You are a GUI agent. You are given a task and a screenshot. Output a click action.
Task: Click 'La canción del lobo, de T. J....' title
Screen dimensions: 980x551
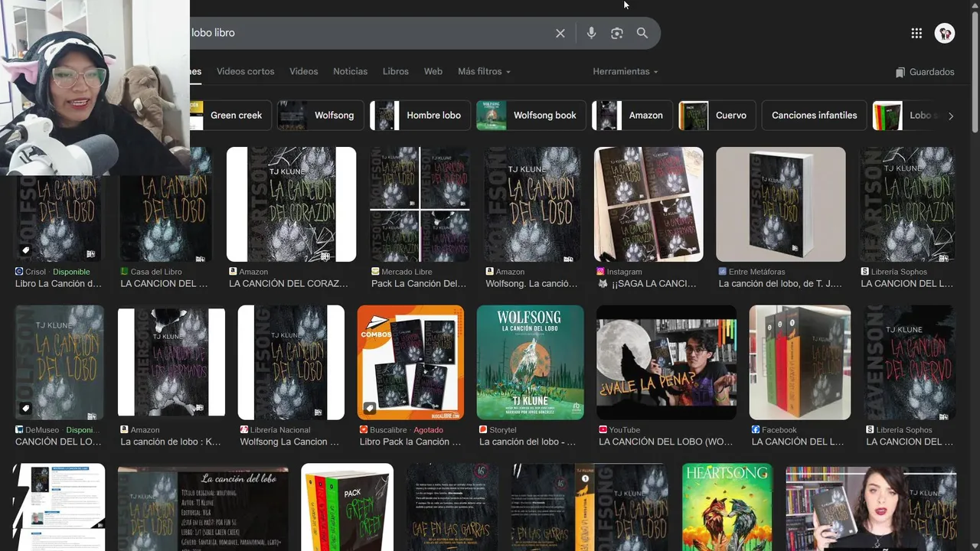click(780, 284)
